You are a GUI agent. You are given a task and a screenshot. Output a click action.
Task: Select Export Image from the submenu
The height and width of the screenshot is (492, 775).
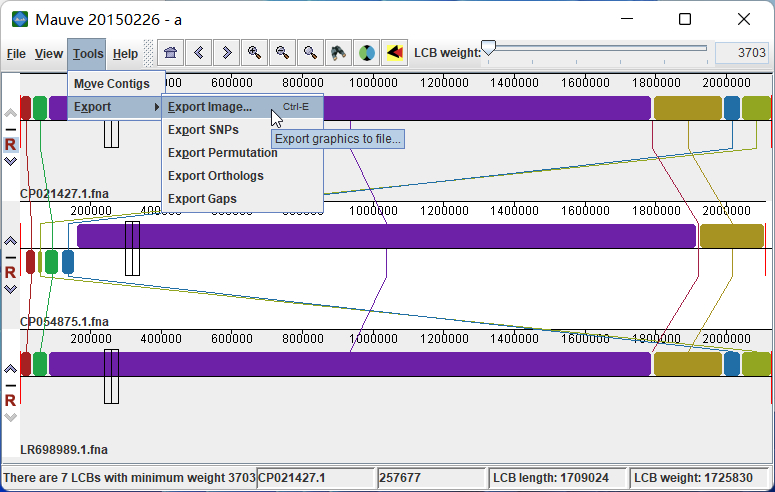pos(210,107)
